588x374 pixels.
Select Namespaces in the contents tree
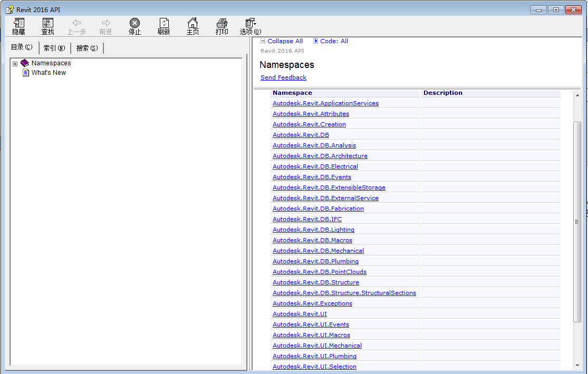(x=51, y=63)
